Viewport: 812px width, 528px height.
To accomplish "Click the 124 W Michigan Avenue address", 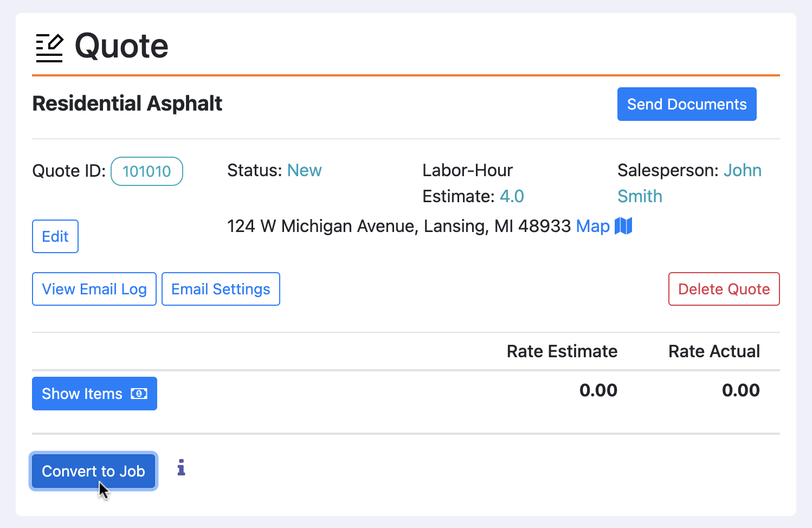I will [398, 226].
